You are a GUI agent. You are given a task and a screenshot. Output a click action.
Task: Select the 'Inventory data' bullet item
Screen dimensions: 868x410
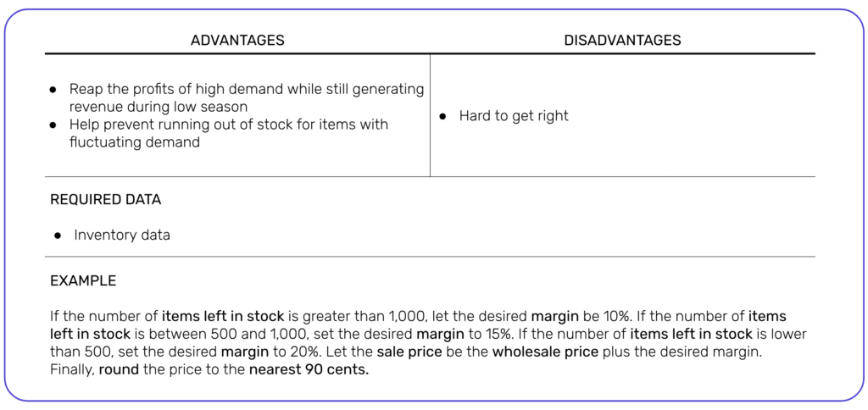pyautogui.click(x=122, y=235)
